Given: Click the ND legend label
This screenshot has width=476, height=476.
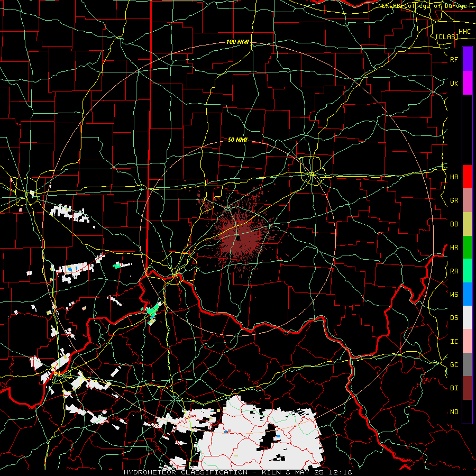Looking at the screenshot, I should point(454,412).
